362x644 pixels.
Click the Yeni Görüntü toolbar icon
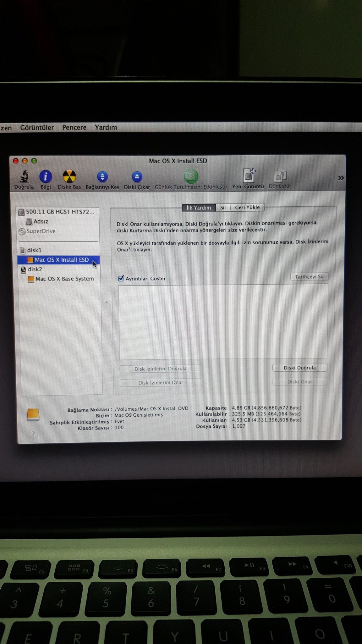coord(249,176)
